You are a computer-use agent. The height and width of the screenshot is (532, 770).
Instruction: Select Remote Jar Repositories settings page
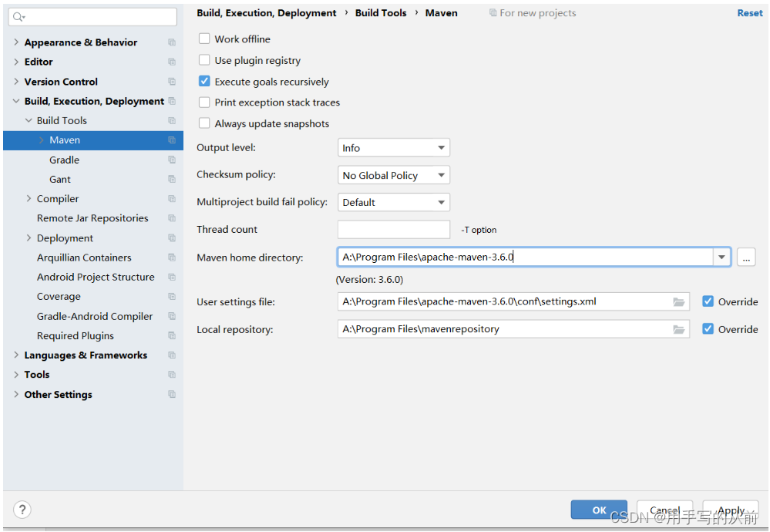(92, 218)
